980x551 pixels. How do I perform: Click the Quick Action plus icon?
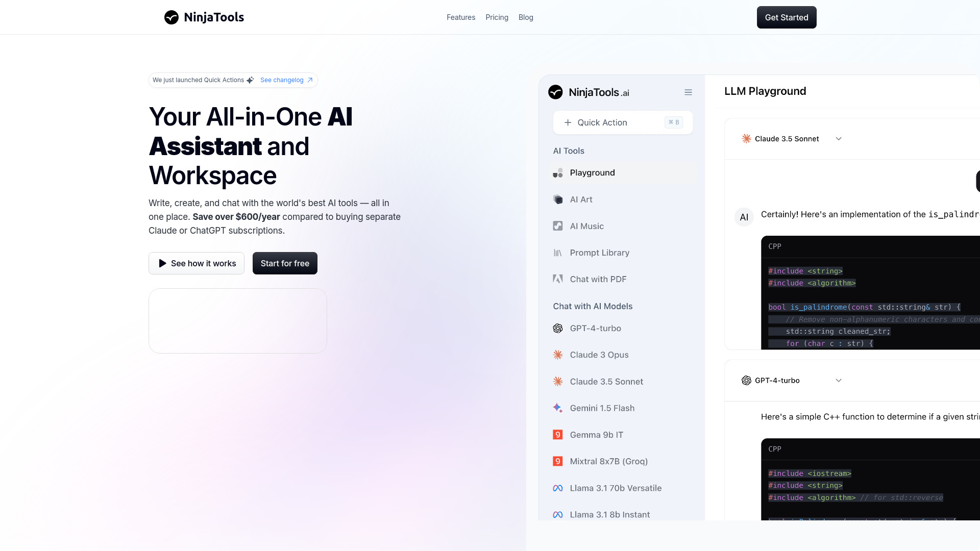pyautogui.click(x=568, y=122)
